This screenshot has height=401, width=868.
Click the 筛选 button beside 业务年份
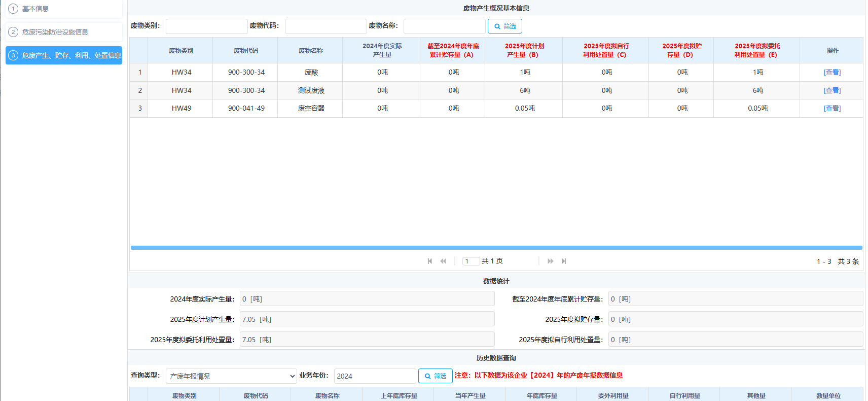click(435, 376)
